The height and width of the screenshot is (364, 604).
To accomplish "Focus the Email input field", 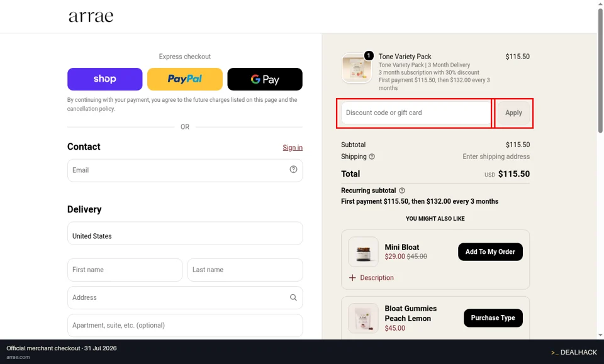I will [x=185, y=170].
